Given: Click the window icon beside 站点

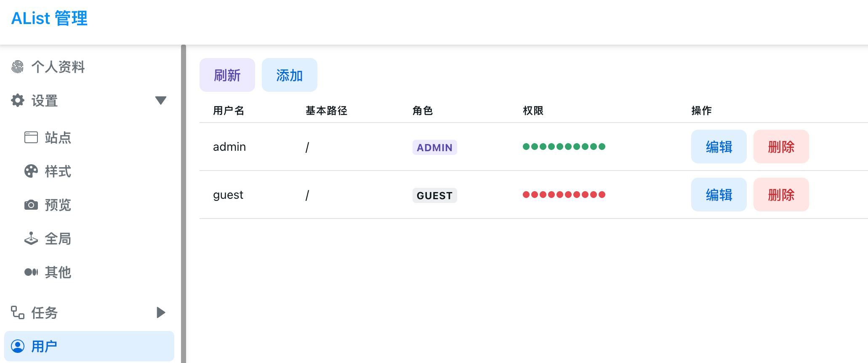Looking at the screenshot, I should [x=31, y=137].
